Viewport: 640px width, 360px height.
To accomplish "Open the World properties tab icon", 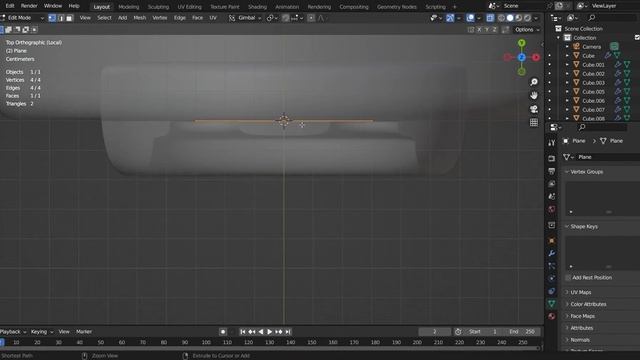I will coord(552,209).
